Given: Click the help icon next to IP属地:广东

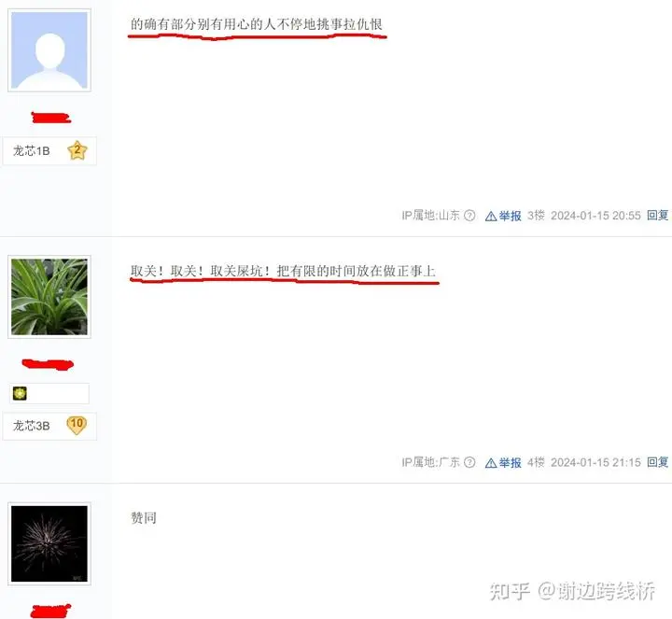Looking at the screenshot, I should [x=469, y=462].
